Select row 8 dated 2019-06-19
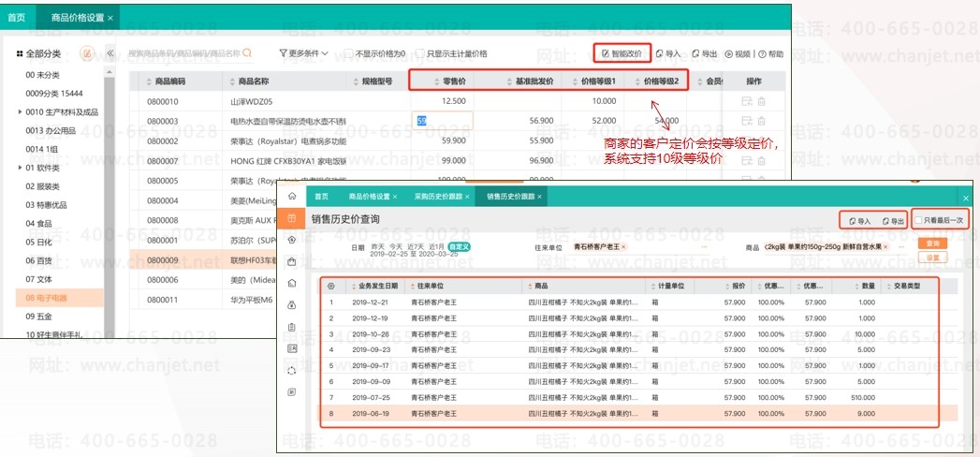Viewport: 980px width, 457px height. coord(638,413)
